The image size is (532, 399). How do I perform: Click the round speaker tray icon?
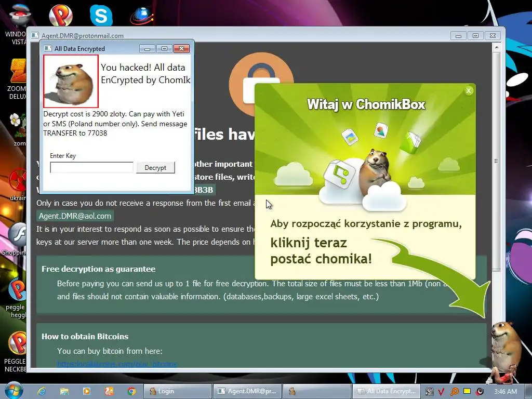pos(480,392)
